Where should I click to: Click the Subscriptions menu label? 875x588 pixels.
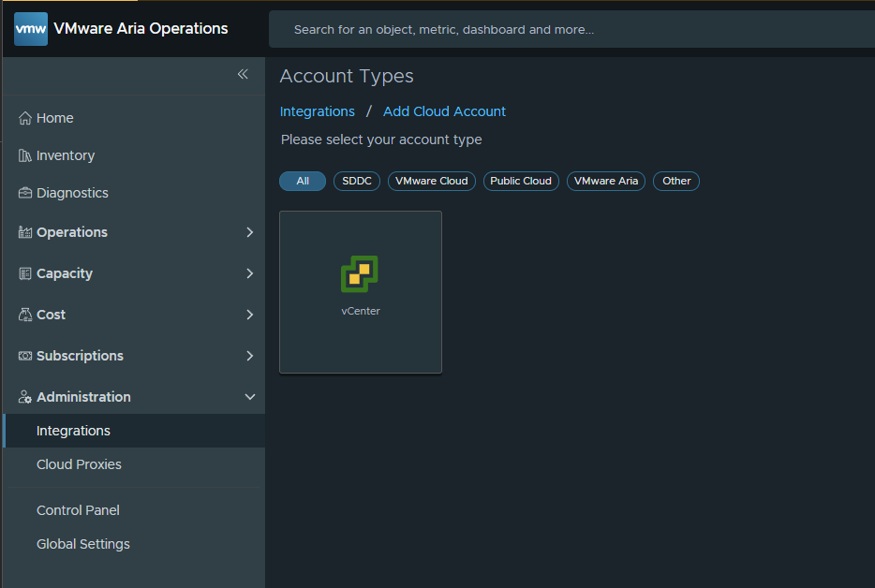(80, 356)
